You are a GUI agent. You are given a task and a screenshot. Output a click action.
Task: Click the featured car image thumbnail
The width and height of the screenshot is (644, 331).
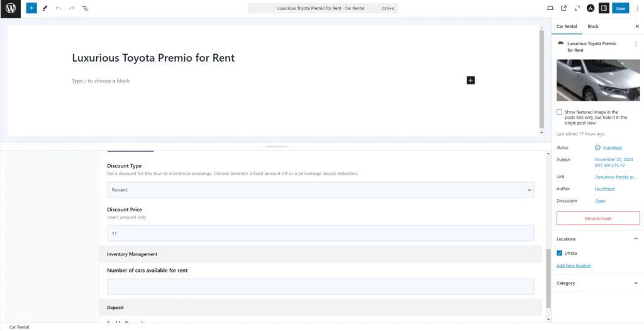click(598, 80)
